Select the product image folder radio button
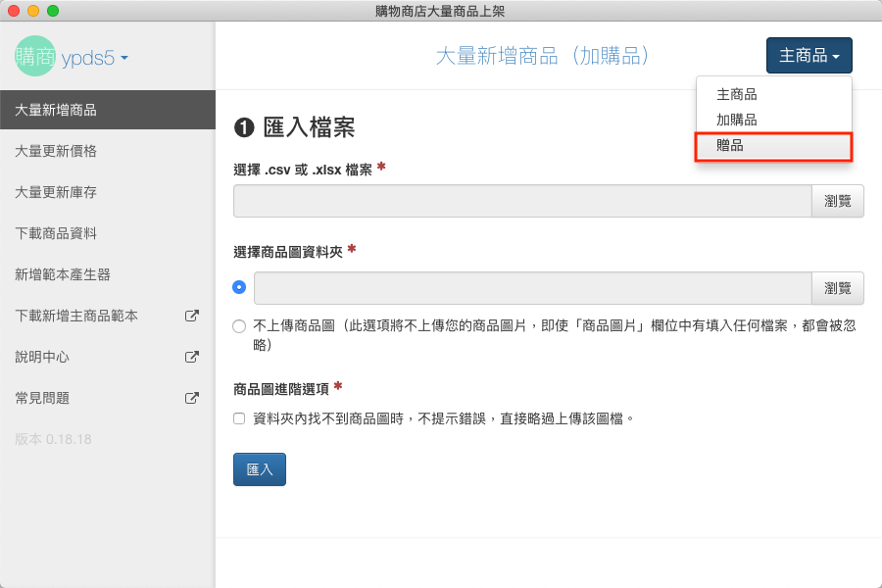 coord(239,287)
